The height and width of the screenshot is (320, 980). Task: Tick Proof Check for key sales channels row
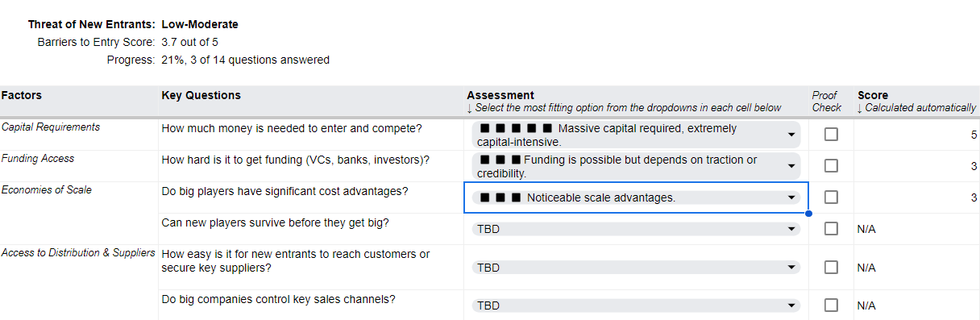(831, 306)
